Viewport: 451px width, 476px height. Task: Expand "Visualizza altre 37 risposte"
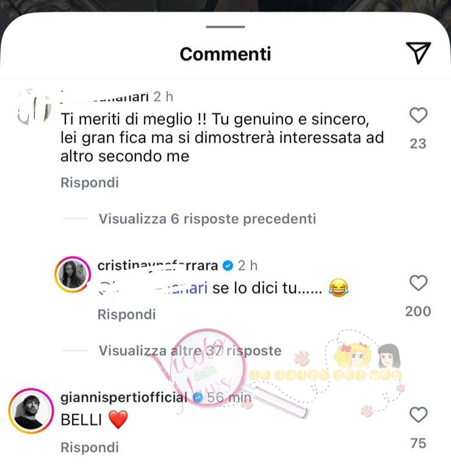pos(190,351)
